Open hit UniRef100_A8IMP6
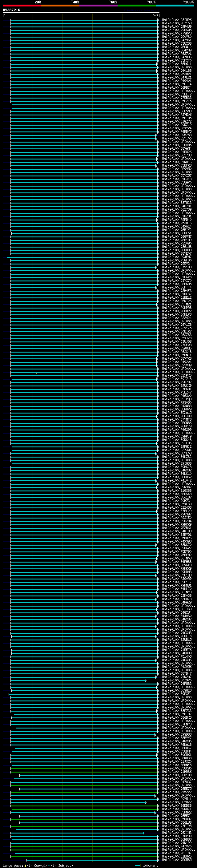 click(176, 20)
